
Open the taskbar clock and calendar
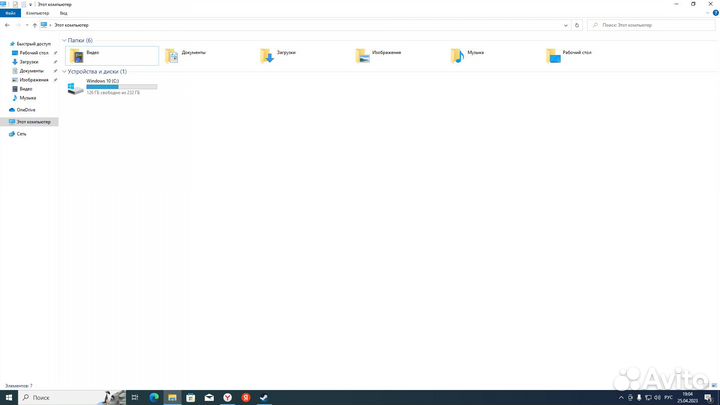point(687,398)
